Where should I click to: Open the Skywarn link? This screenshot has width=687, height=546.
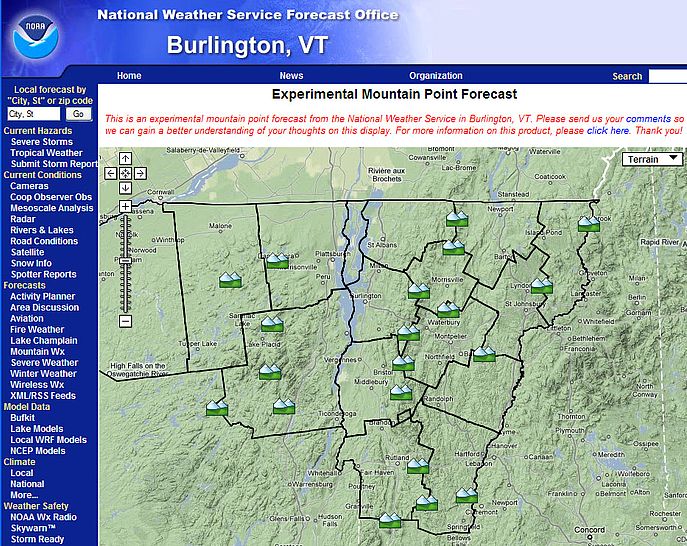point(33,528)
